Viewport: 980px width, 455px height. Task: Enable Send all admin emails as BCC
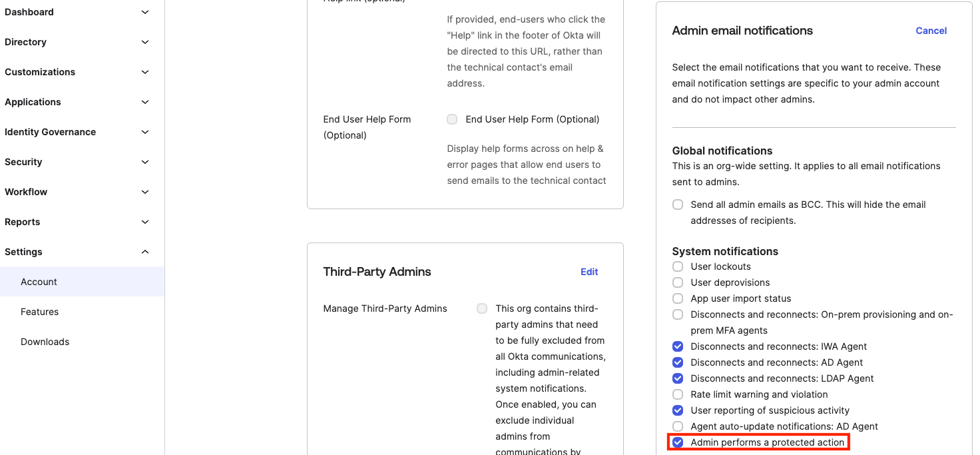[x=677, y=205]
